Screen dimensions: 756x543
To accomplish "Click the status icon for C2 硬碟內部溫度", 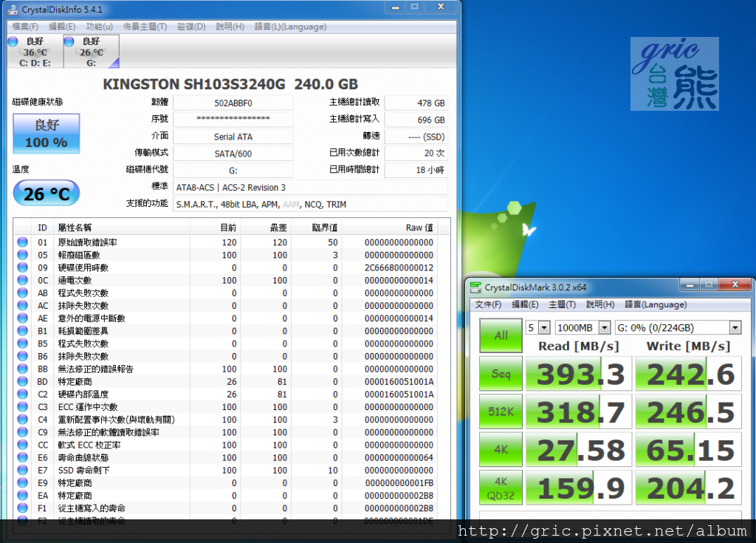I will [x=22, y=394].
